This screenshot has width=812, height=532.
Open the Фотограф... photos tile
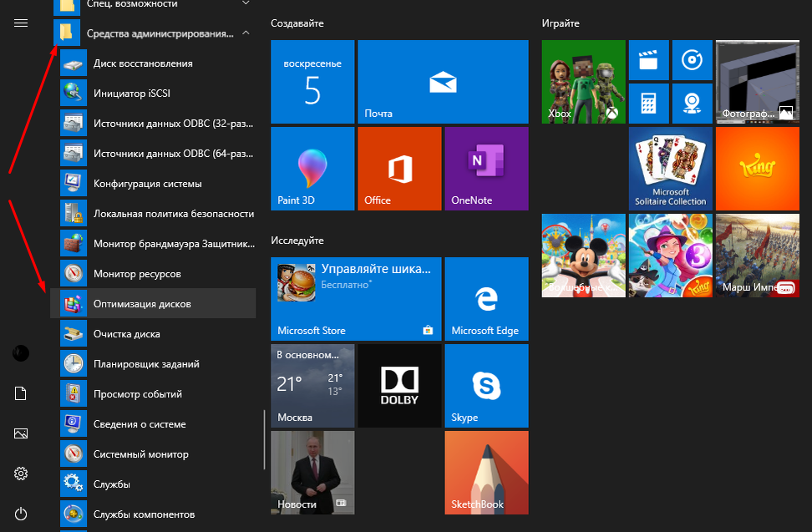click(x=758, y=82)
